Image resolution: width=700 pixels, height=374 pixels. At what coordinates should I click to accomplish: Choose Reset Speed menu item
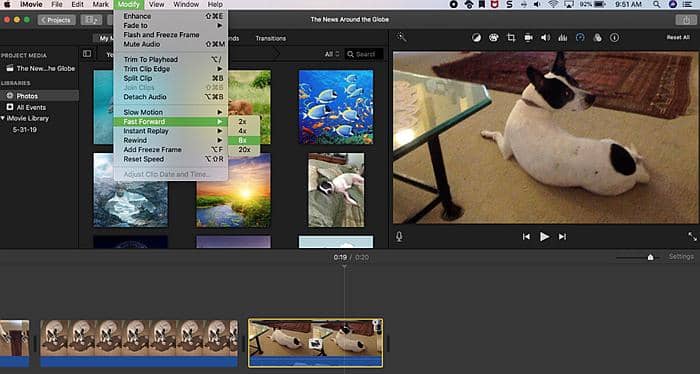[171, 159]
